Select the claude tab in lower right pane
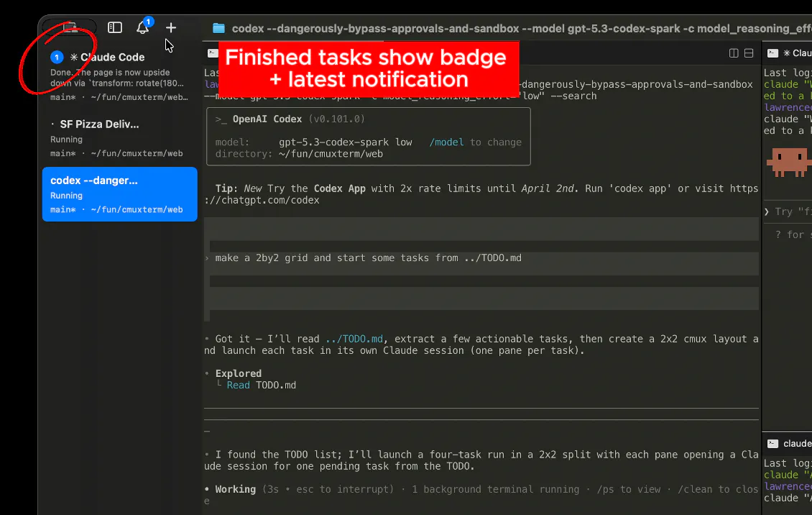This screenshot has width=812, height=515. [x=797, y=444]
